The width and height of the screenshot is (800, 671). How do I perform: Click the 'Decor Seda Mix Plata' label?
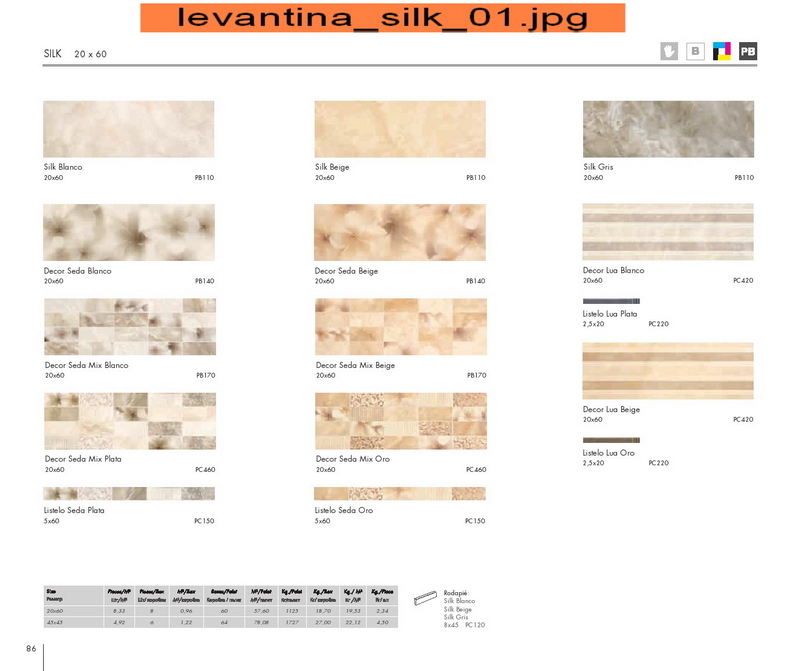(83, 459)
